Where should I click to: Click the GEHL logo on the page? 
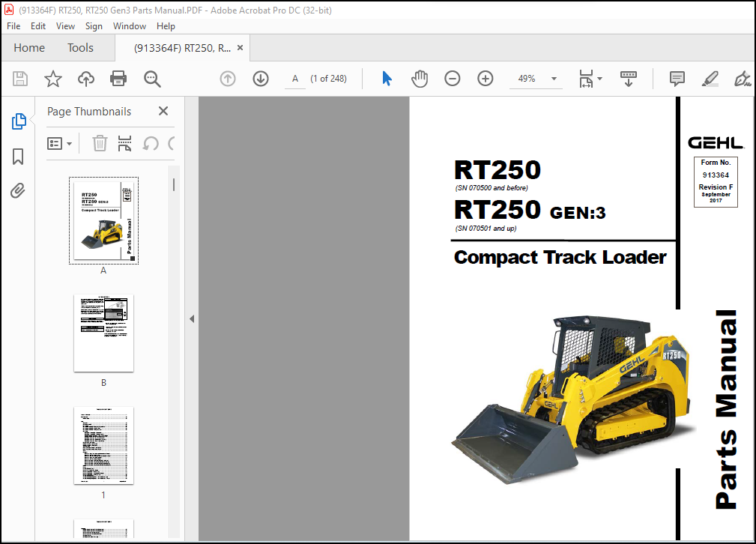(716, 143)
